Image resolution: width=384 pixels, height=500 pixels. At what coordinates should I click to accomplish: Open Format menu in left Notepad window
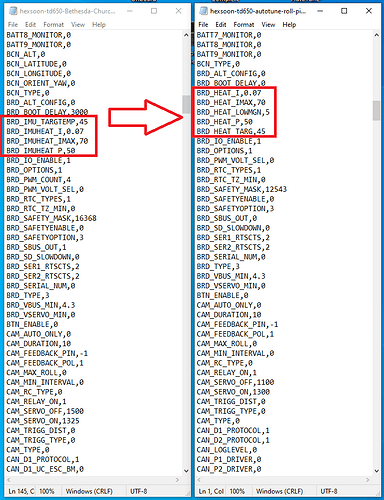point(53,25)
